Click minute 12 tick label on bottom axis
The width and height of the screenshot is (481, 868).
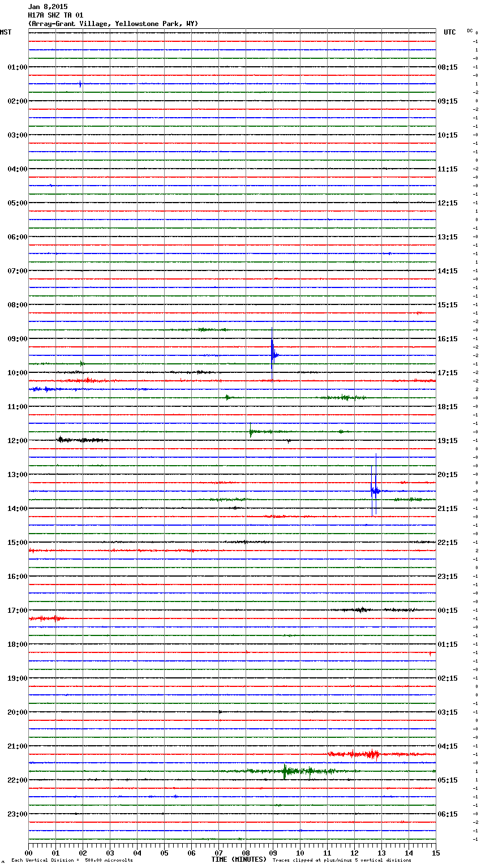point(354,853)
